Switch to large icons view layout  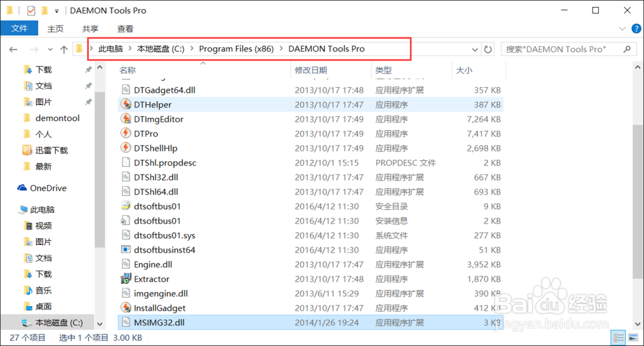coord(633,338)
